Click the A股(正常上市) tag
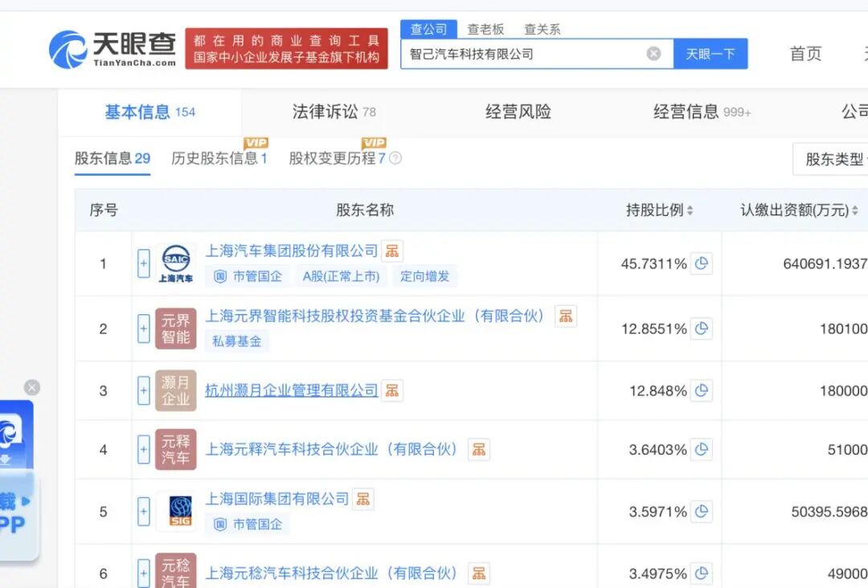868x588 pixels. [341, 276]
